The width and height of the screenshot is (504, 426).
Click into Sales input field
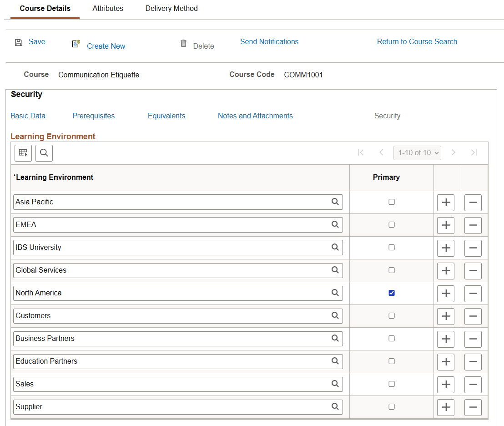[178, 384]
